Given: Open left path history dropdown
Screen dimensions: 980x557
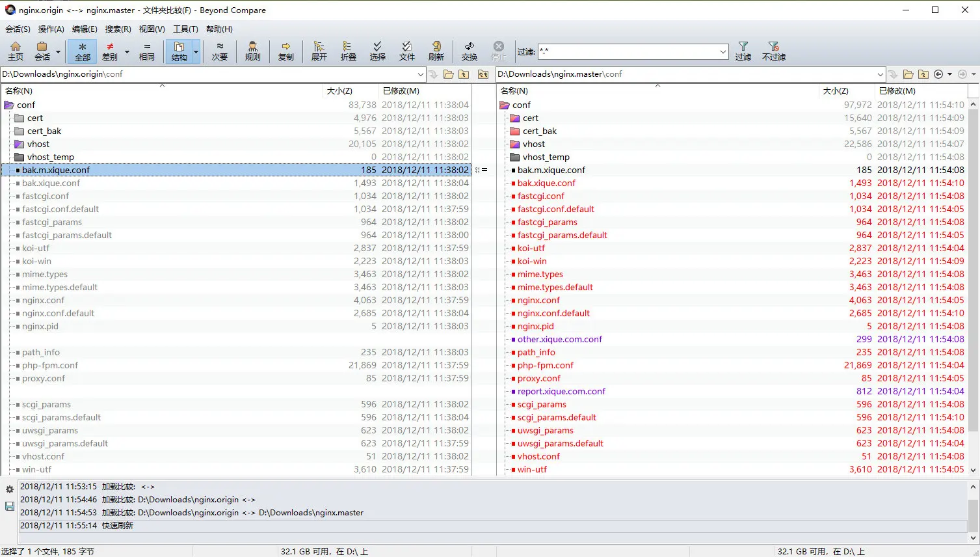Looking at the screenshot, I should 420,74.
